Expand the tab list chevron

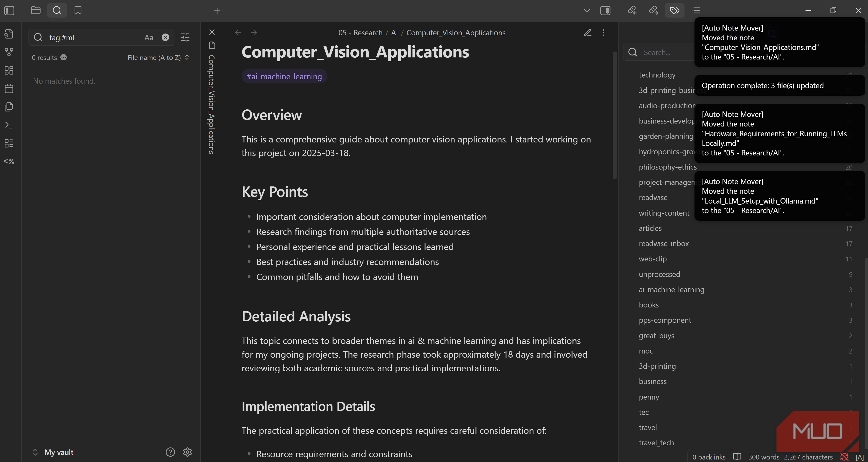[x=587, y=10]
